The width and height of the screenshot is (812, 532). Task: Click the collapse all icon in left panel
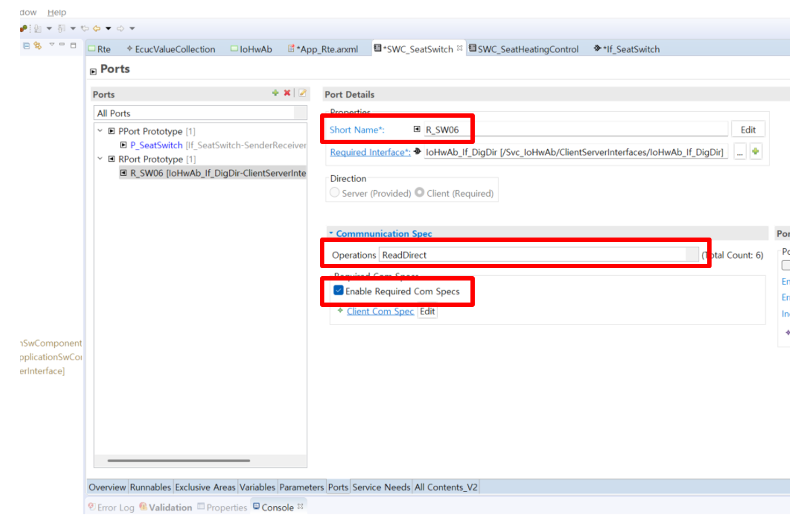(x=26, y=46)
